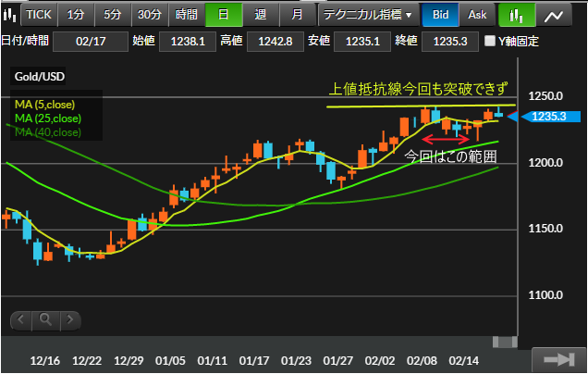588x374 pixels.
Task: Click the grey chart scrollbar handle
Action: (505, 342)
